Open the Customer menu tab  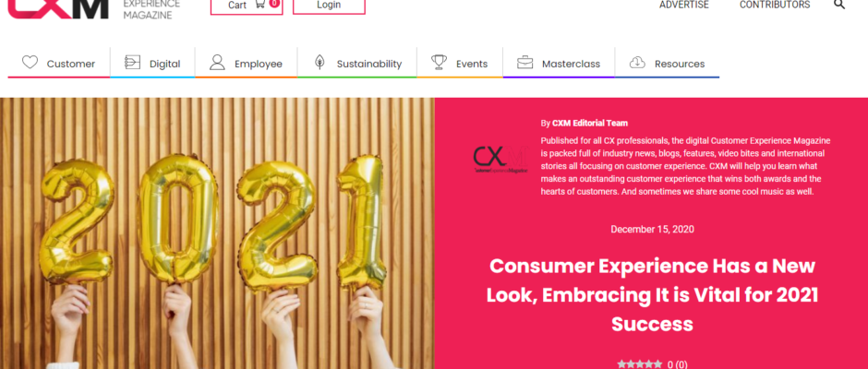pyautogui.click(x=59, y=63)
